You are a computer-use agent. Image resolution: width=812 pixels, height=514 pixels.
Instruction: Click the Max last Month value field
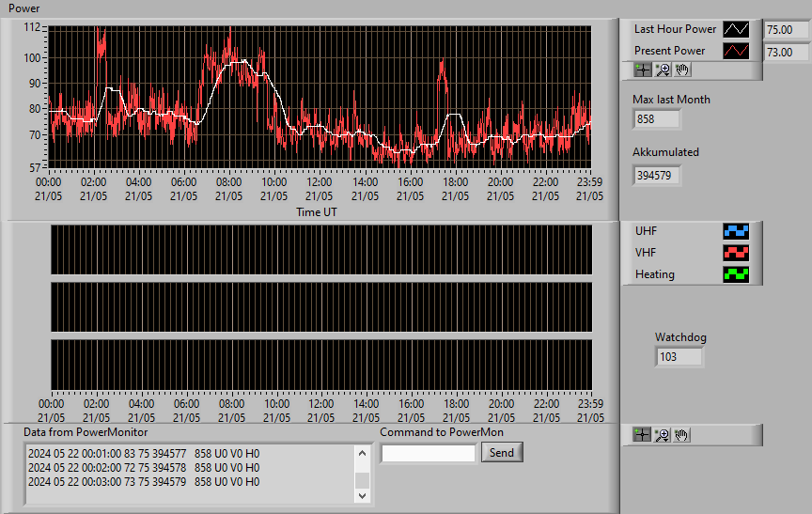pos(656,119)
